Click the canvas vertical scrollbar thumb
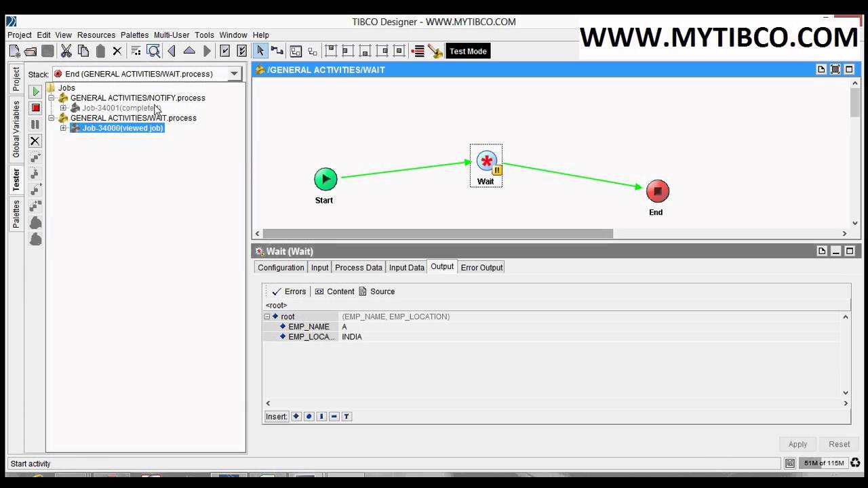868x488 pixels. click(855, 102)
